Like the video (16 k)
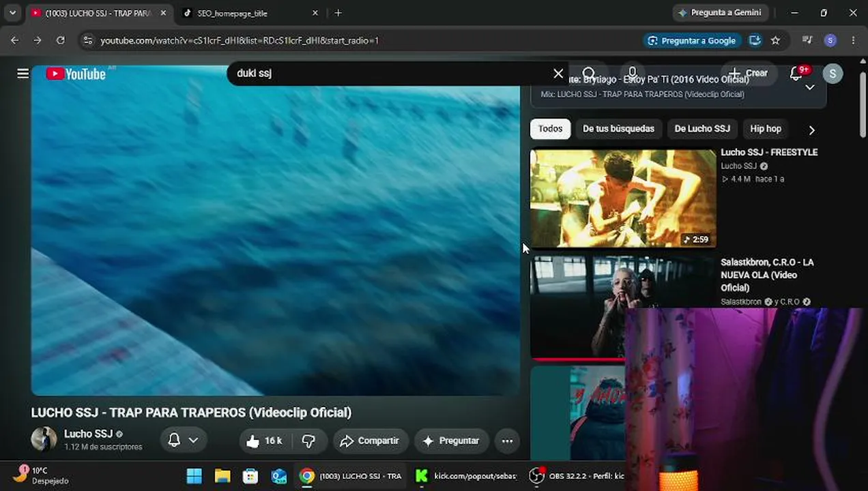 tap(264, 441)
